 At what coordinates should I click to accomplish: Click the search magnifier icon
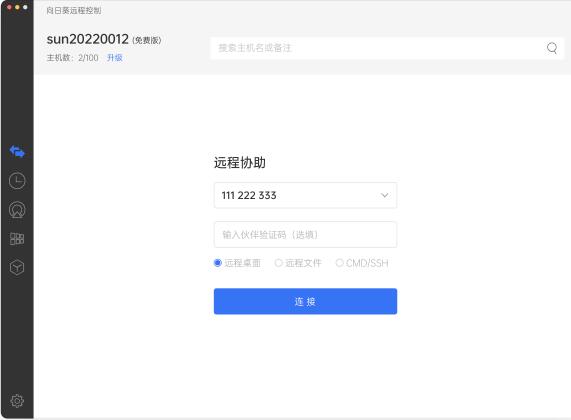(x=552, y=48)
